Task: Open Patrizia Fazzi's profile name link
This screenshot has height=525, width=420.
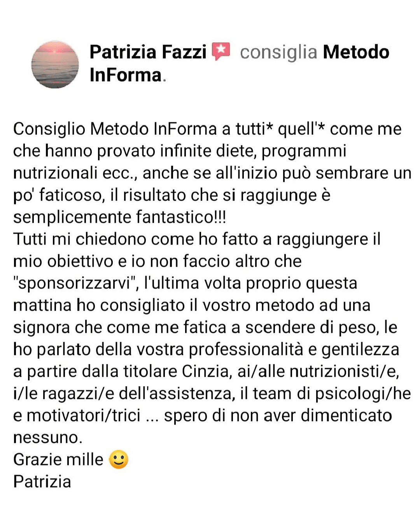Action: pyautogui.click(x=148, y=52)
